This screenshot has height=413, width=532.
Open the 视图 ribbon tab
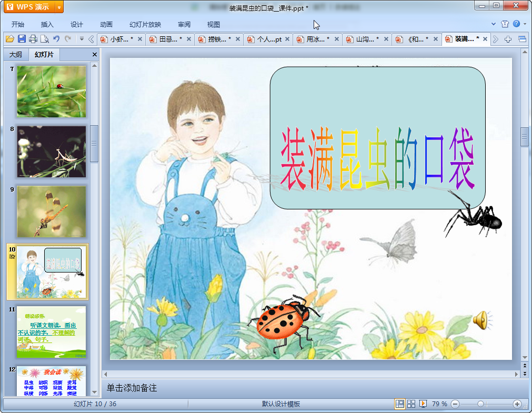(214, 24)
